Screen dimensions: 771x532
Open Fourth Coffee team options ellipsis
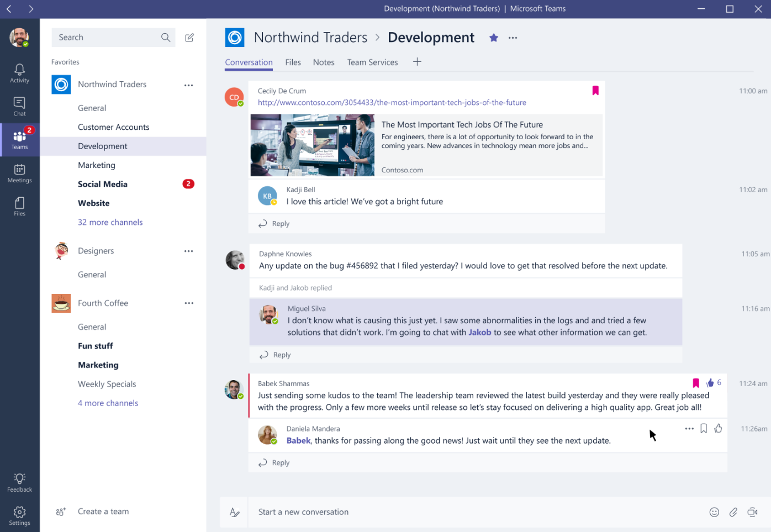pos(189,303)
